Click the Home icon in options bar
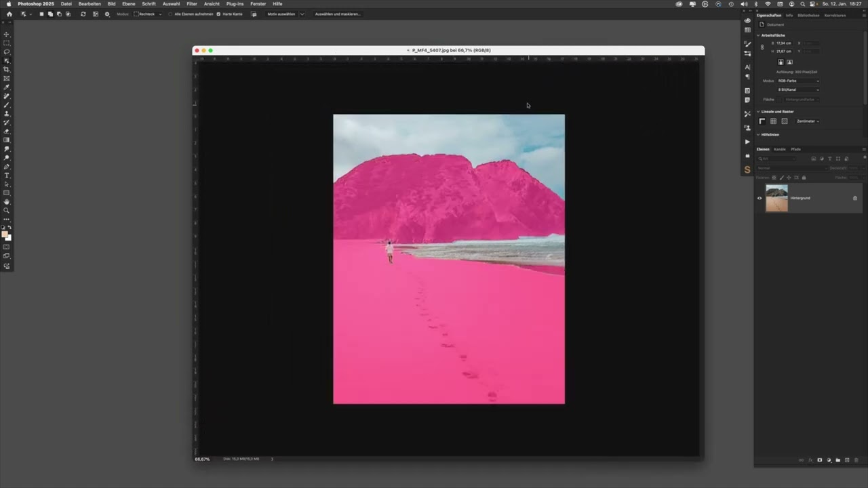868x488 pixels. coord(9,14)
